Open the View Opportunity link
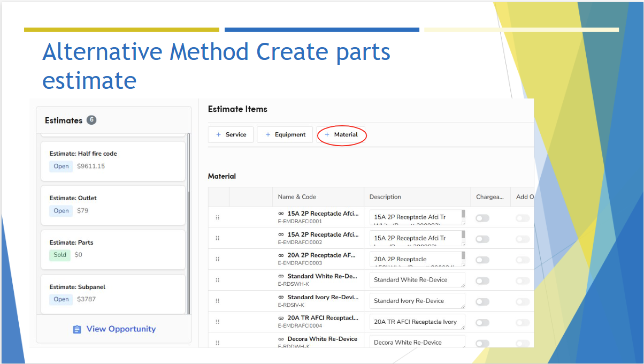The image size is (644, 364). pos(121,329)
